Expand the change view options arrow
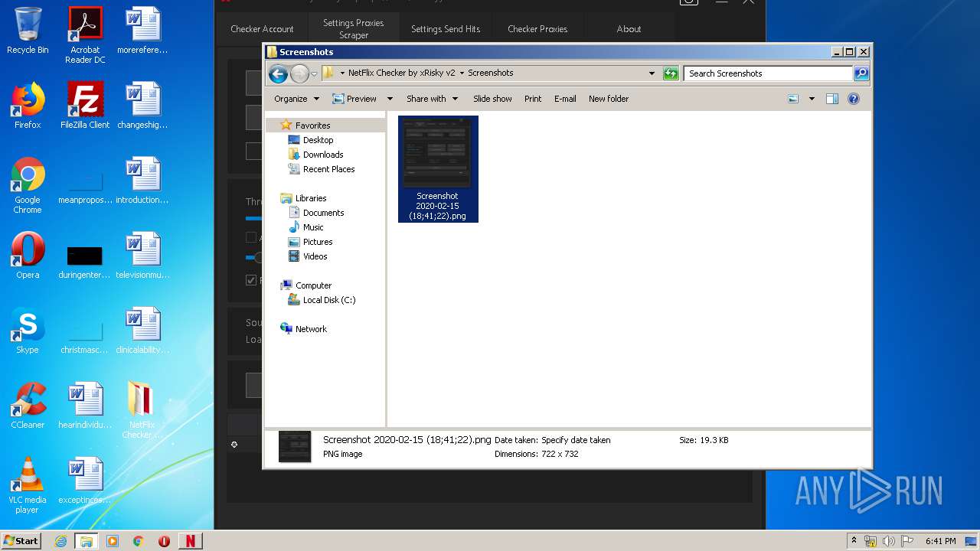 (x=812, y=99)
